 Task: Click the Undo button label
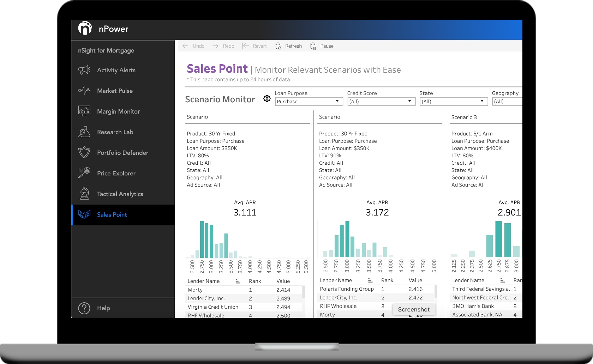coord(199,46)
